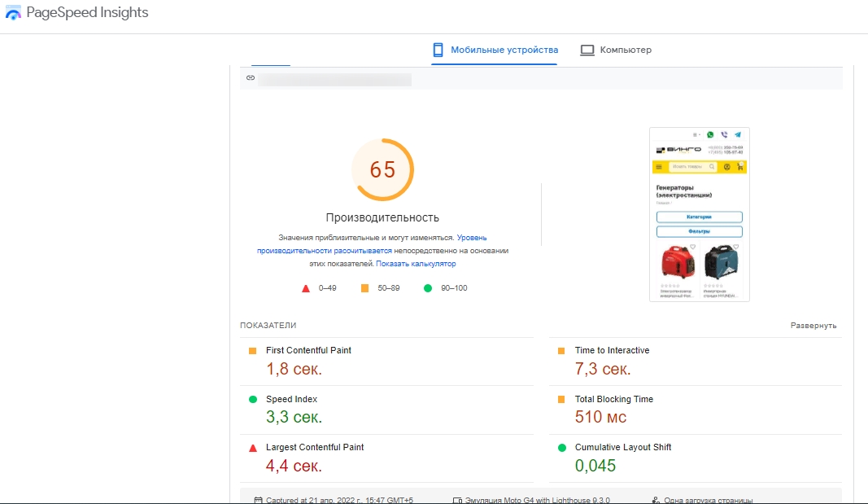The height and width of the screenshot is (504, 868).
Task: Click the green circle 90–100 legend marker
Action: 427,288
